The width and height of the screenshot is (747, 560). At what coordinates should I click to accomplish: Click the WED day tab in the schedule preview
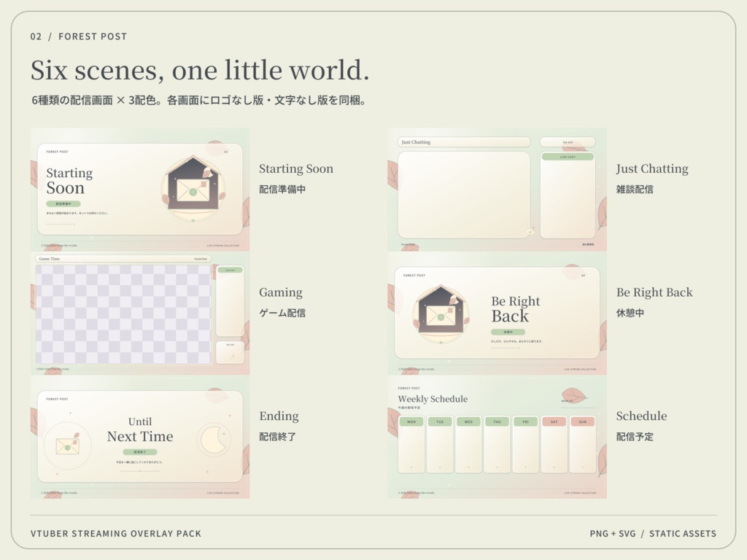pos(469,422)
